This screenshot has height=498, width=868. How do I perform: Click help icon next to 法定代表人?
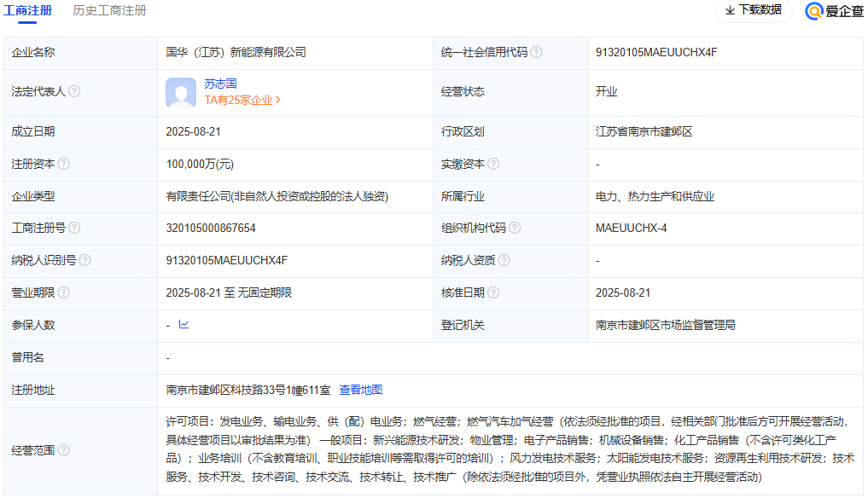(x=74, y=92)
